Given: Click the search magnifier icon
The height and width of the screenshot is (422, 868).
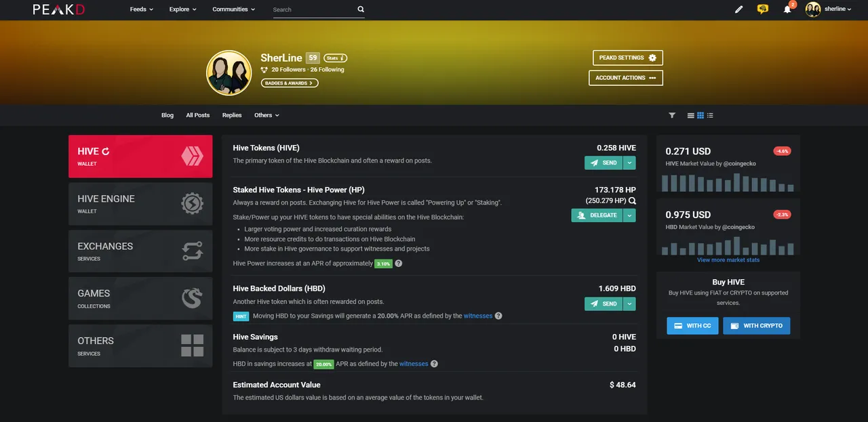Looking at the screenshot, I should (x=361, y=9).
